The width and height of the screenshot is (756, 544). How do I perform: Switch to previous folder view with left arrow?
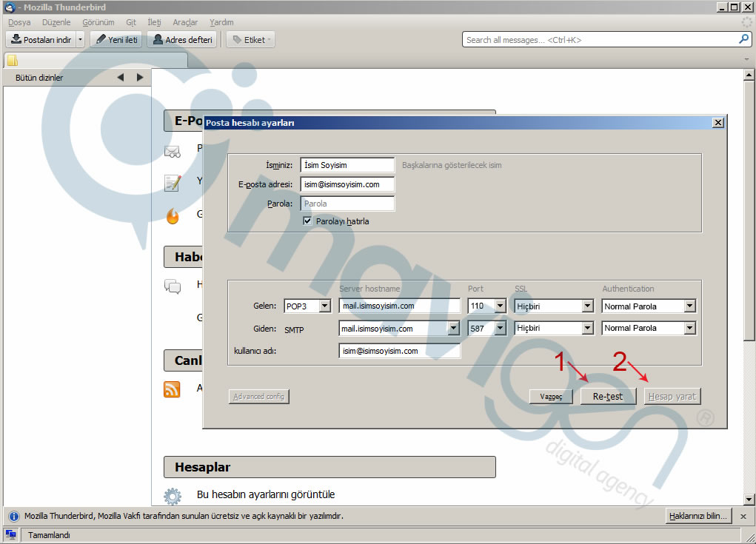tap(121, 77)
